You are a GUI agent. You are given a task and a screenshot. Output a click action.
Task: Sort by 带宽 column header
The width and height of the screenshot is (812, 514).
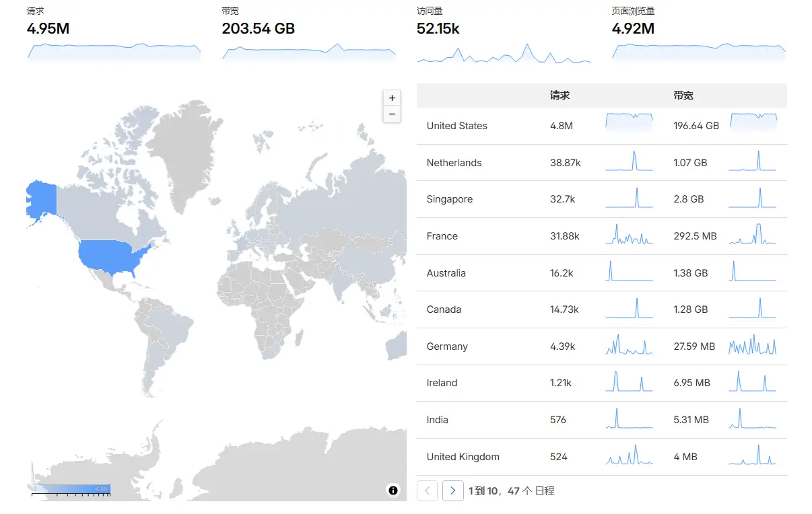(683, 96)
